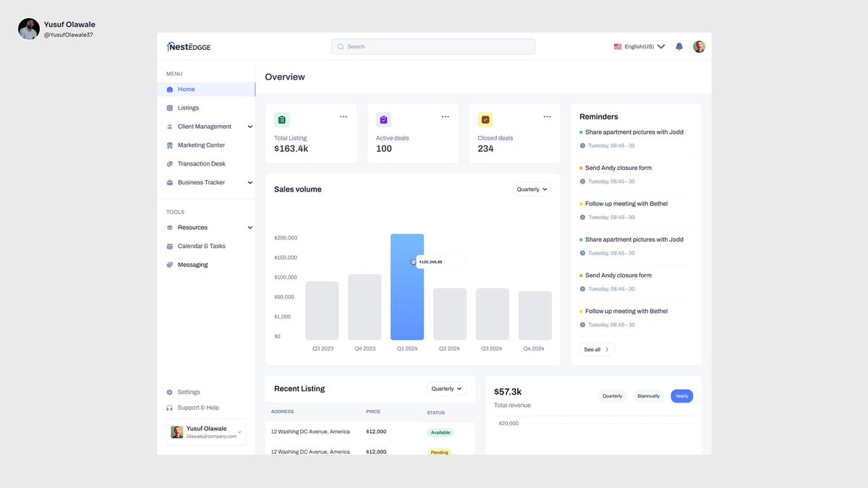This screenshot has width=868, height=488.
Task: Click the Total Listing green document icon
Action: [x=281, y=119]
